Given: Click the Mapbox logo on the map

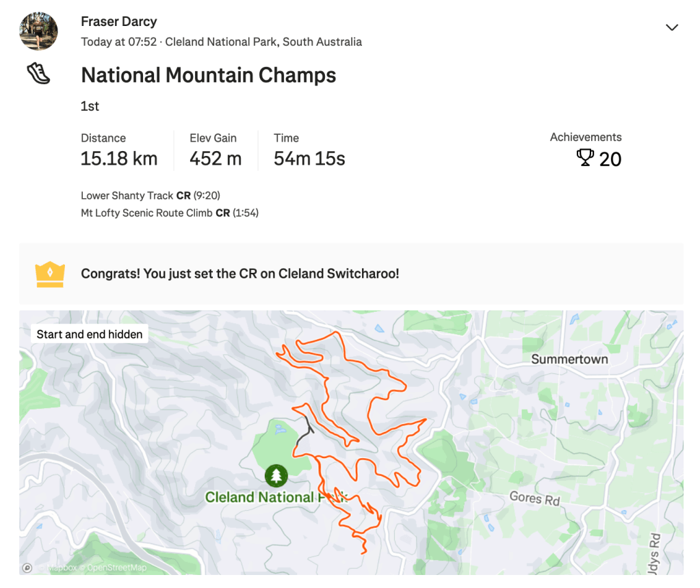Looking at the screenshot, I should click(27, 567).
